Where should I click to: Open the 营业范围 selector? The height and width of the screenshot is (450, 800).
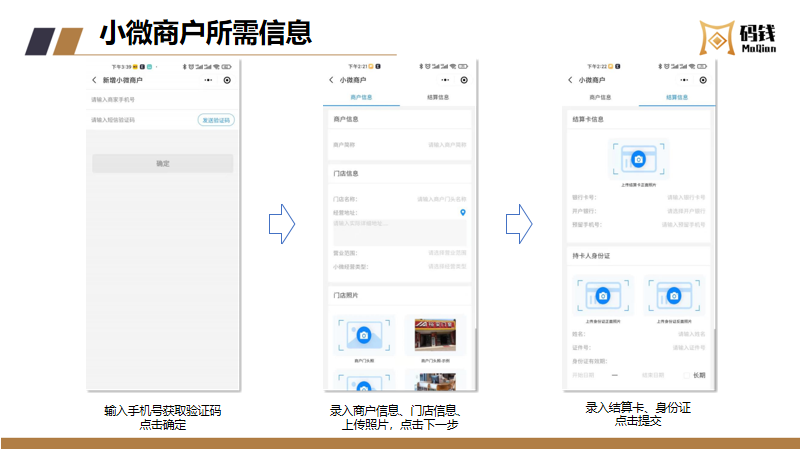tap(446, 253)
